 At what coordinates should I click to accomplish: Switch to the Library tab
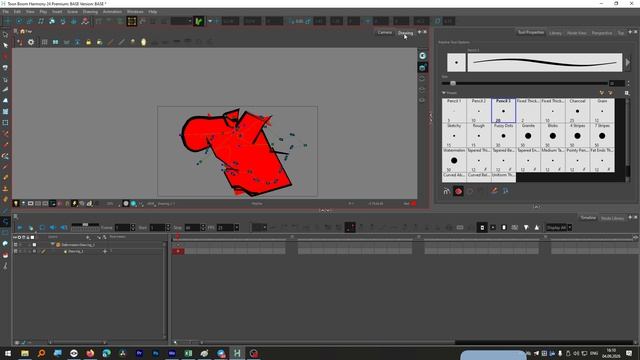point(555,33)
